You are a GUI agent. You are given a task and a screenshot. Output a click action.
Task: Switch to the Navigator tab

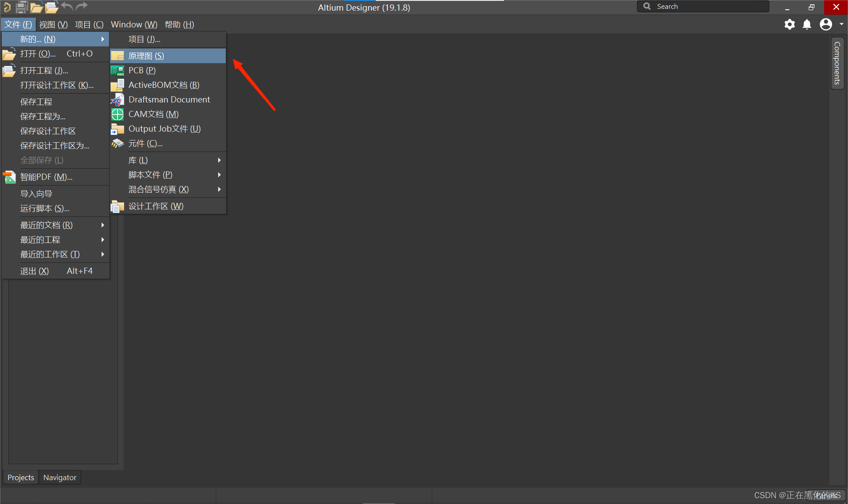click(60, 477)
